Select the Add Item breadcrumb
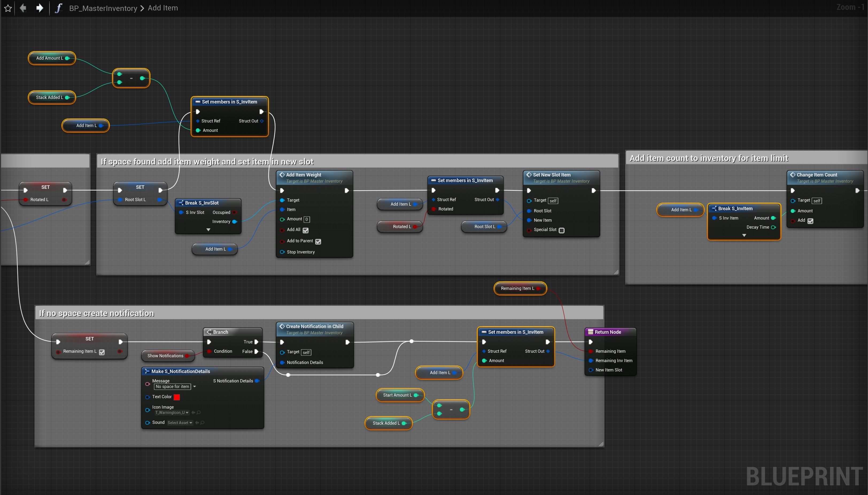This screenshot has width=868, height=495. pyautogui.click(x=163, y=8)
